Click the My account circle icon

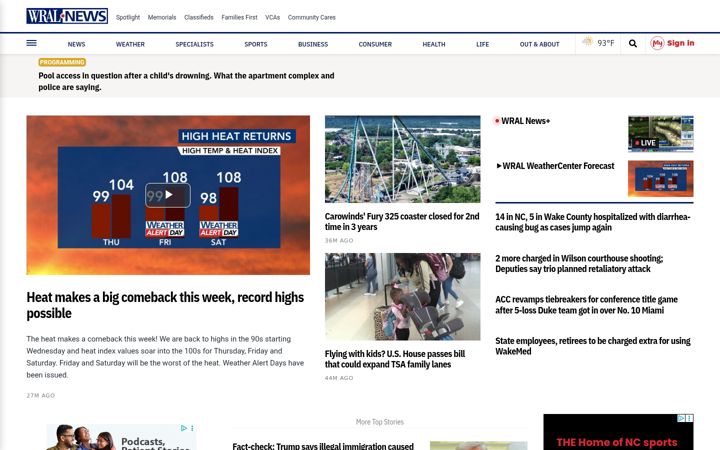pos(657,43)
